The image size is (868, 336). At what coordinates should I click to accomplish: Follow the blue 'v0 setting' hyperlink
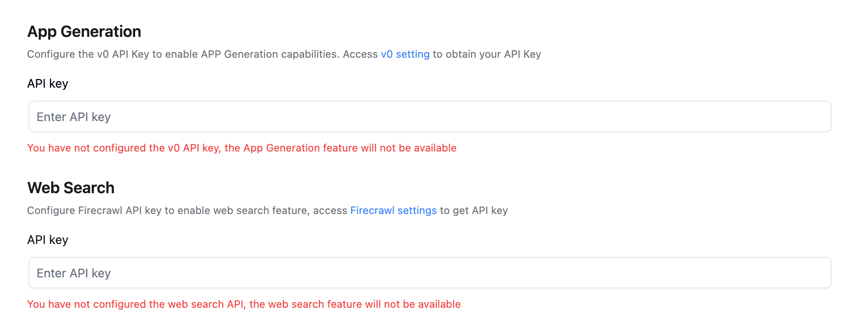[405, 54]
